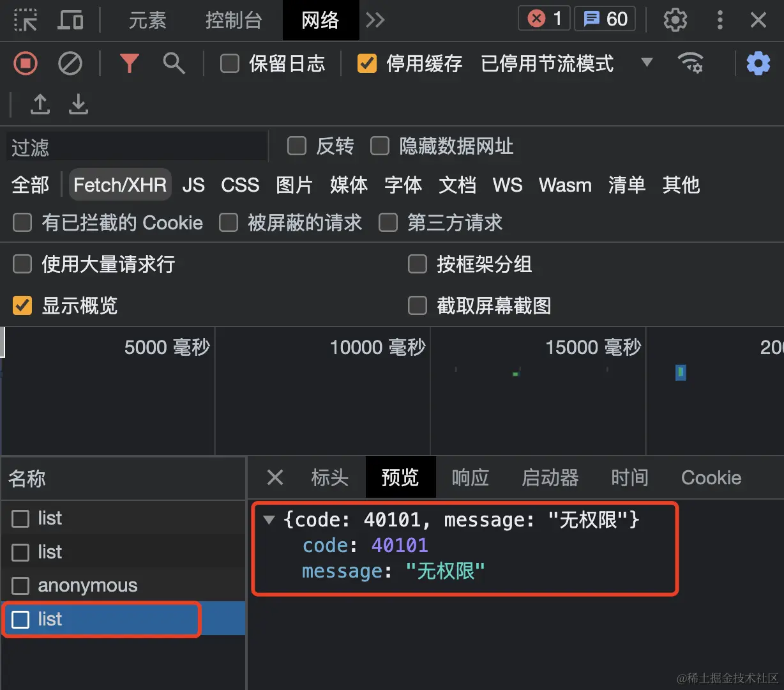Open the 时间 details tab
This screenshot has height=690, width=784.
tap(630, 477)
